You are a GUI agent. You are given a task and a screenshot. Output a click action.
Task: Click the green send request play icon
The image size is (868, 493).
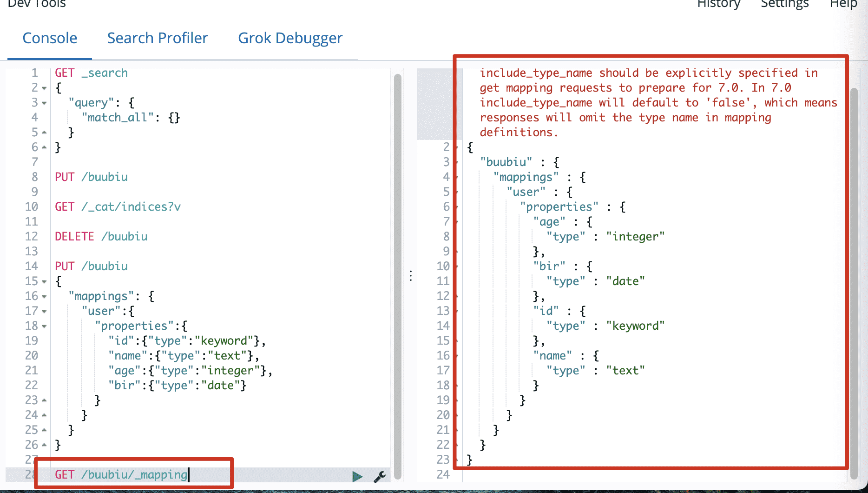click(357, 476)
